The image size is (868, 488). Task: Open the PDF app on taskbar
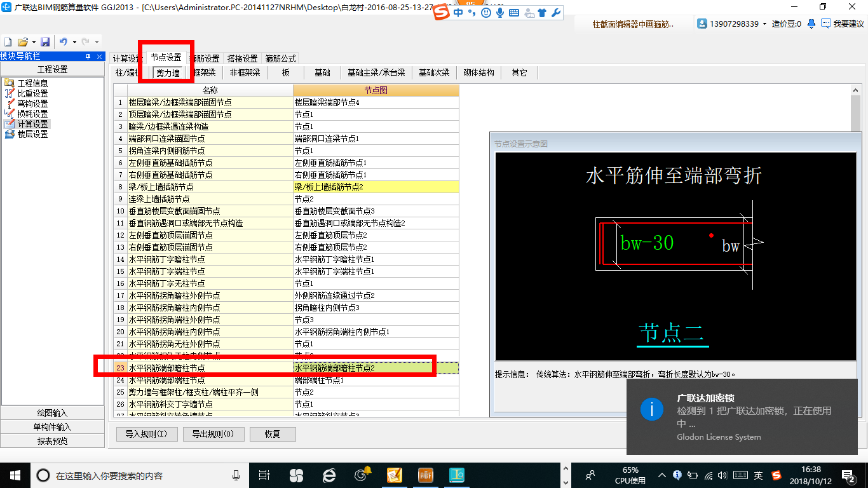click(425, 475)
